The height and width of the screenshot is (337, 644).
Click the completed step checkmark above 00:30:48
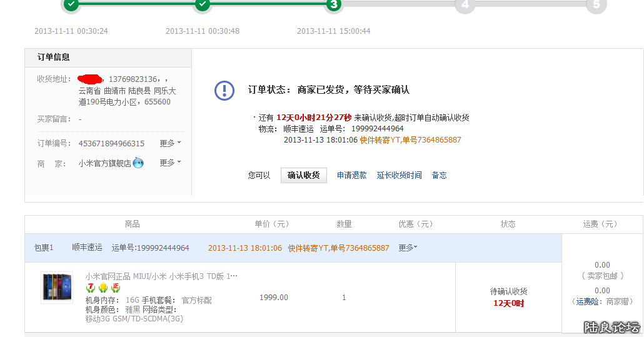(203, 4)
